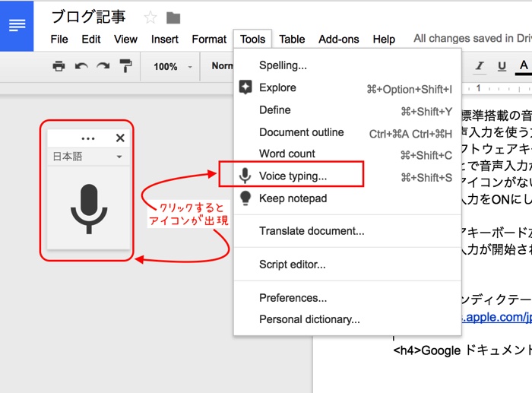The image size is (532, 393).
Task: Open Personal dictionary...
Action: point(347,320)
